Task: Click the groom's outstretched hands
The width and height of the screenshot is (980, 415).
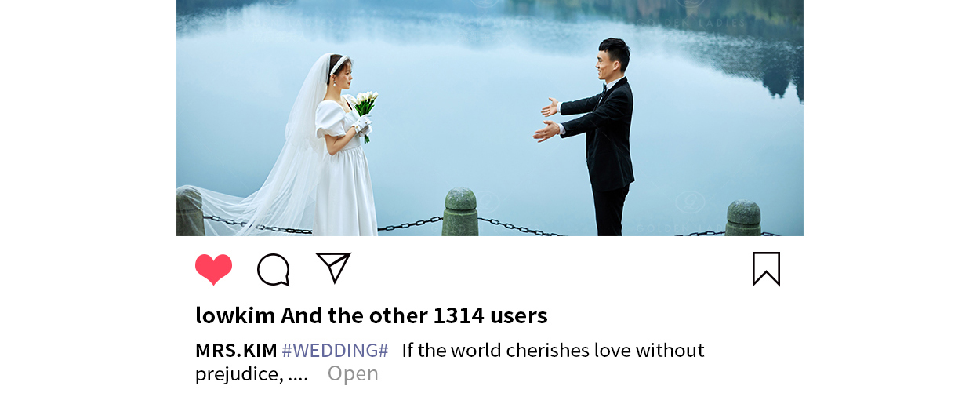Action: 547,119
